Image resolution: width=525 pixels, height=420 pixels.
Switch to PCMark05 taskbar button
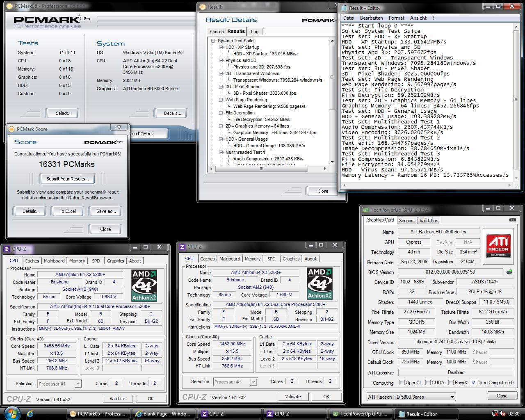pyautogui.click(x=98, y=414)
